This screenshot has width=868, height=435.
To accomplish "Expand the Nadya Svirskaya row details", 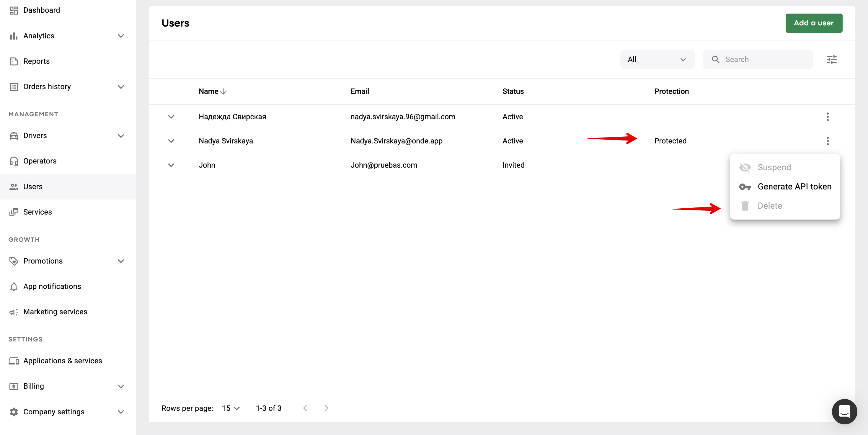I will [171, 141].
